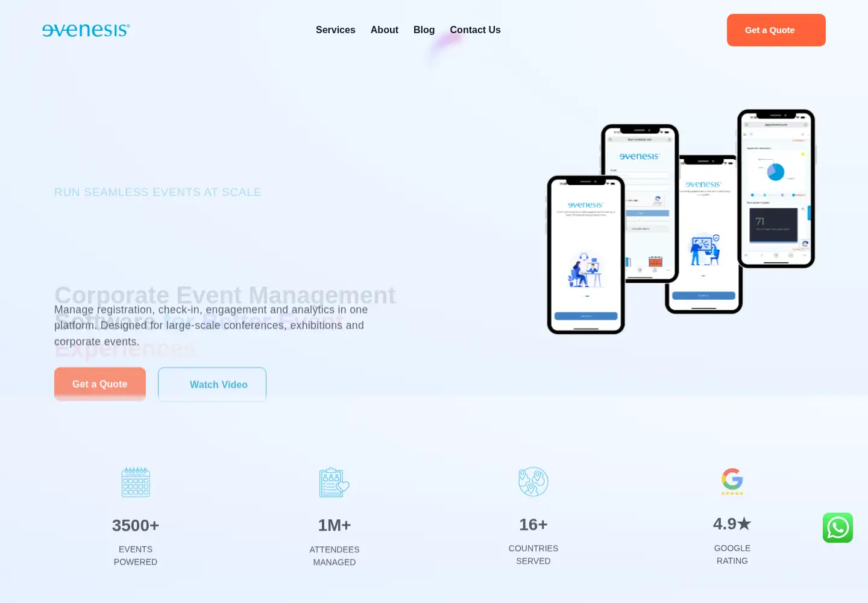The image size is (868, 603).
Task: Play the Watch Video button
Action: pyautogui.click(x=212, y=385)
